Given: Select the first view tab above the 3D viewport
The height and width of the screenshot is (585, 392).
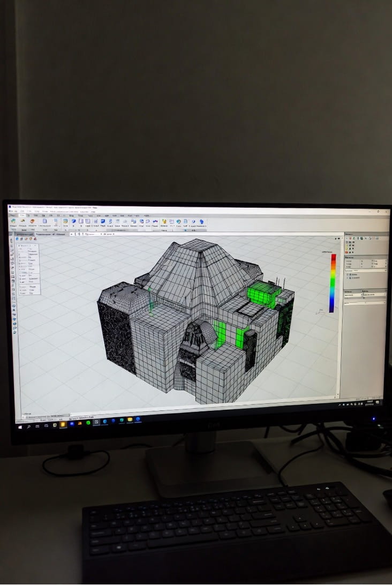Looking at the screenshot, I should click(x=24, y=234).
